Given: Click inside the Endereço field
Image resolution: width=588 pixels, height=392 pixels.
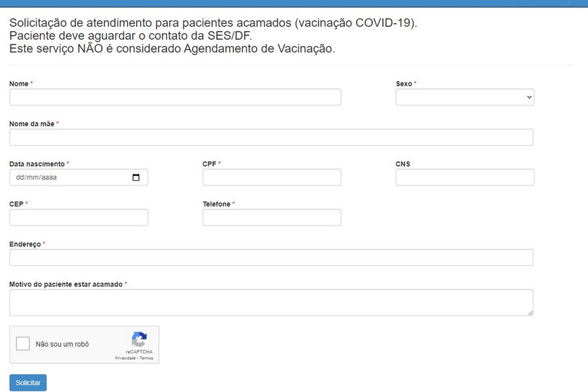Looking at the screenshot, I should 271,257.
